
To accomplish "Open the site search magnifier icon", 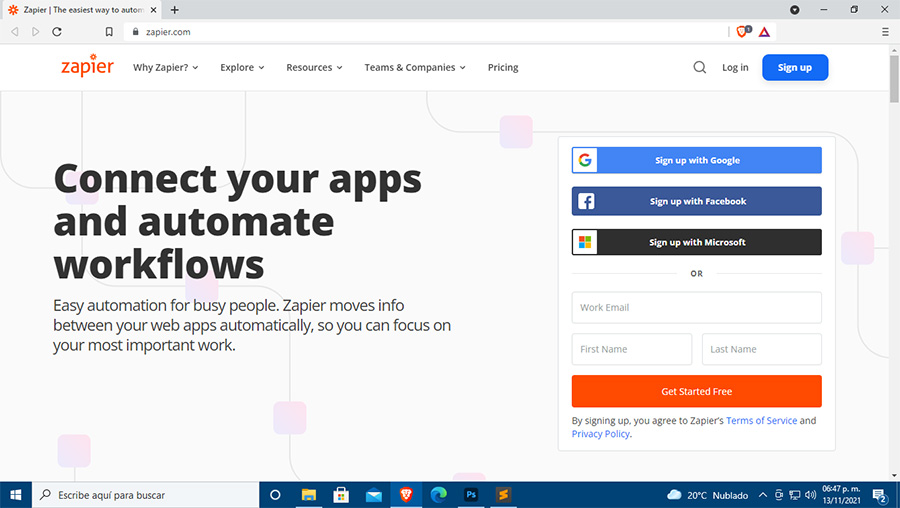I will coord(699,67).
